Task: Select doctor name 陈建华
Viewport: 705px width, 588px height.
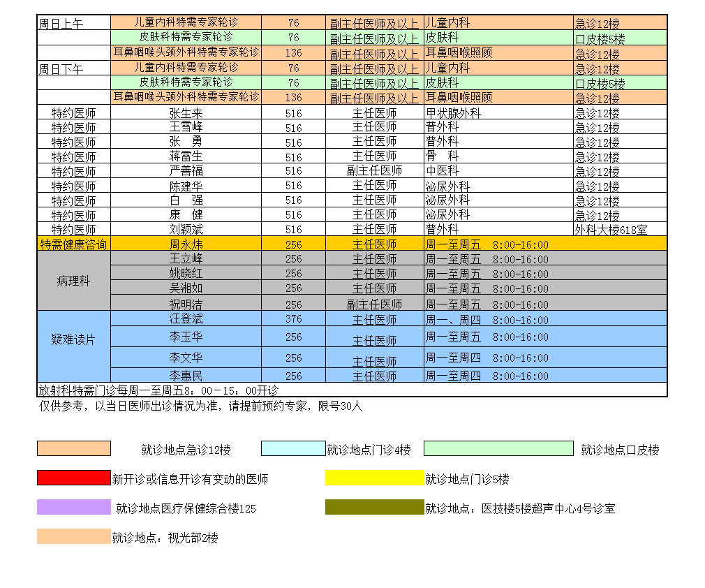Action: coord(186,186)
